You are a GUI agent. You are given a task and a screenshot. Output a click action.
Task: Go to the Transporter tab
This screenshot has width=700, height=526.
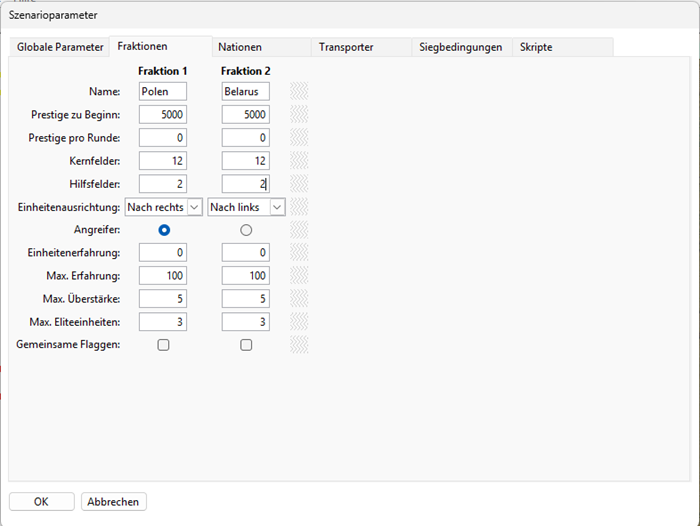(x=346, y=47)
